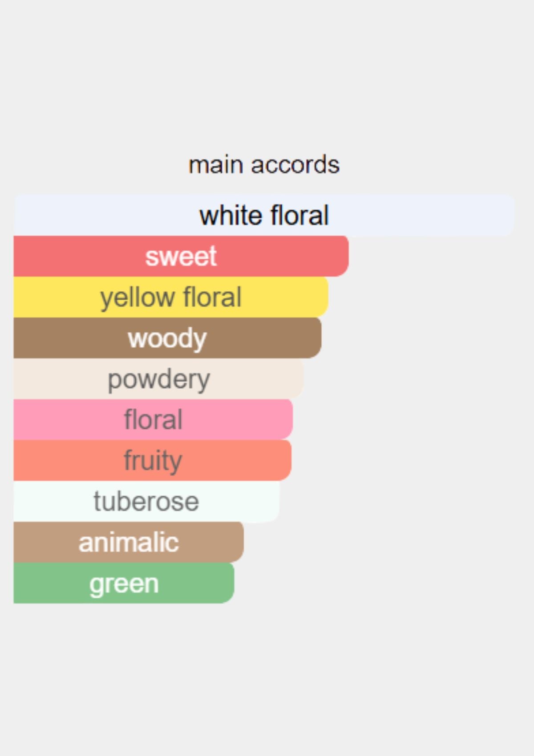
Task: Click the animalic accord bar
Action: coord(129,542)
